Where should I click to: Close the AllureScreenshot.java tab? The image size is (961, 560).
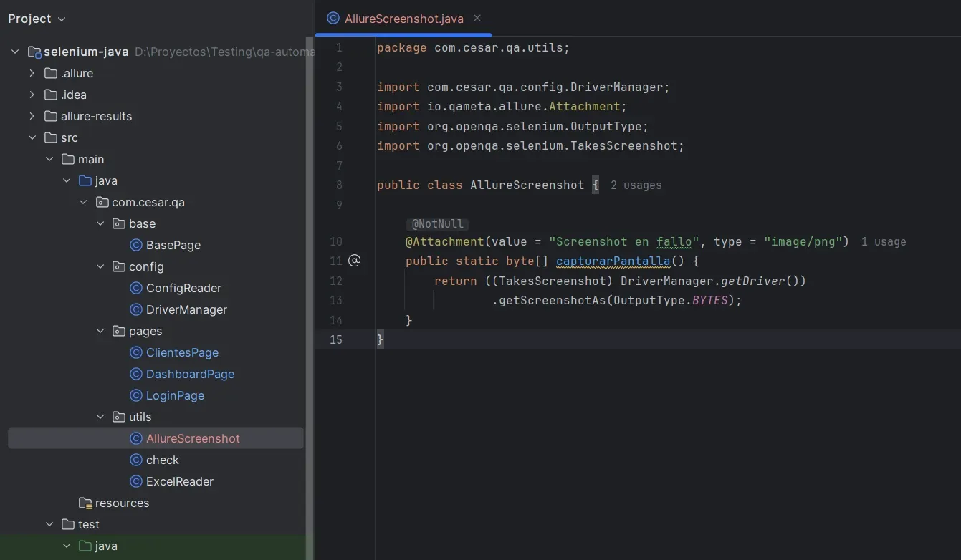477,19
